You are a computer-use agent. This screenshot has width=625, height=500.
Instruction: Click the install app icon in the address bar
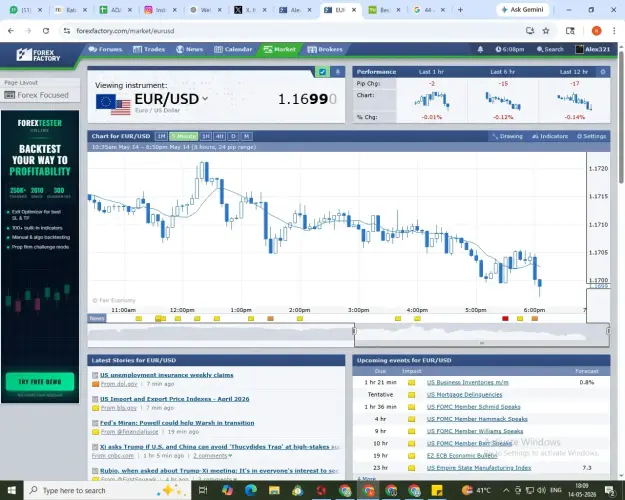point(530,31)
